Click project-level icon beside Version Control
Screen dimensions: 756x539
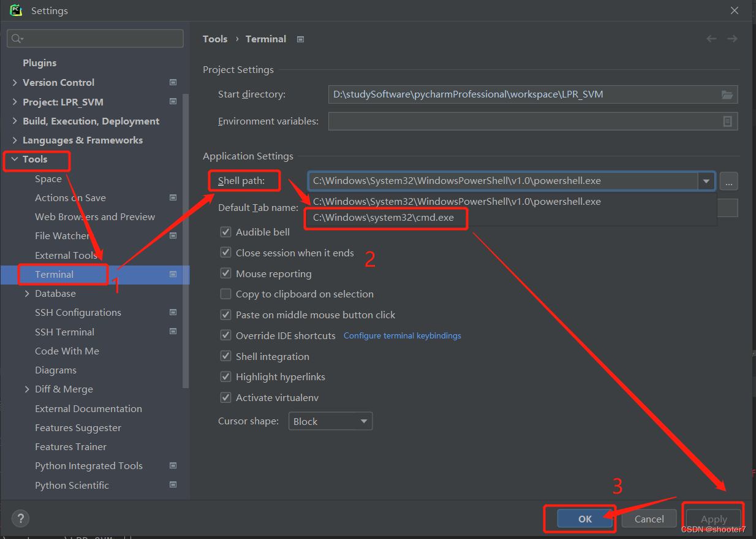[173, 82]
